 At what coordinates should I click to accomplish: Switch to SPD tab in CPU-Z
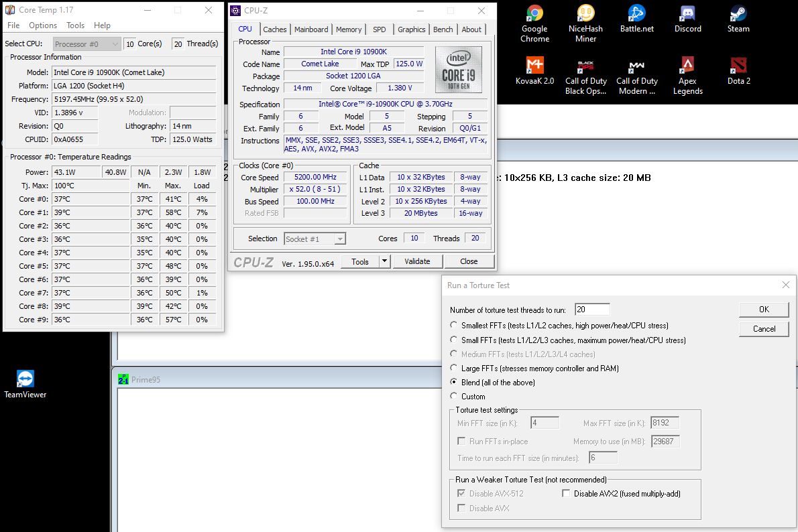coord(379,29)
